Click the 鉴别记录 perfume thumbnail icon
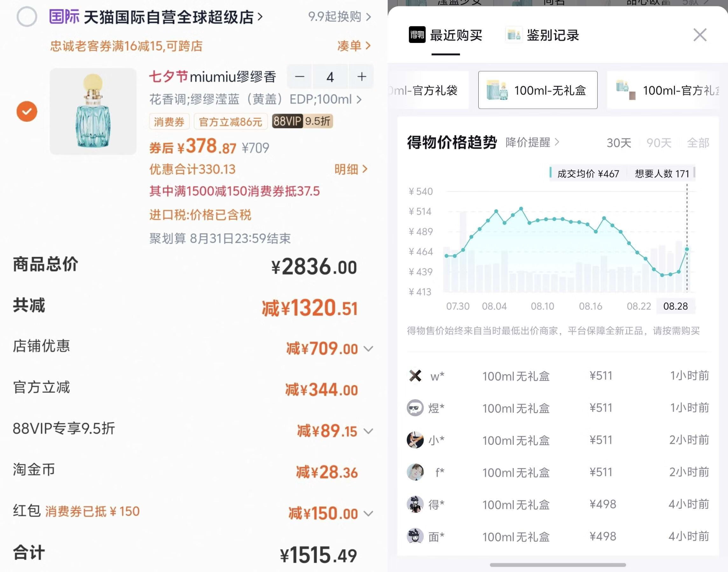Screen dimensions: 728x572 tap(514, 35)
